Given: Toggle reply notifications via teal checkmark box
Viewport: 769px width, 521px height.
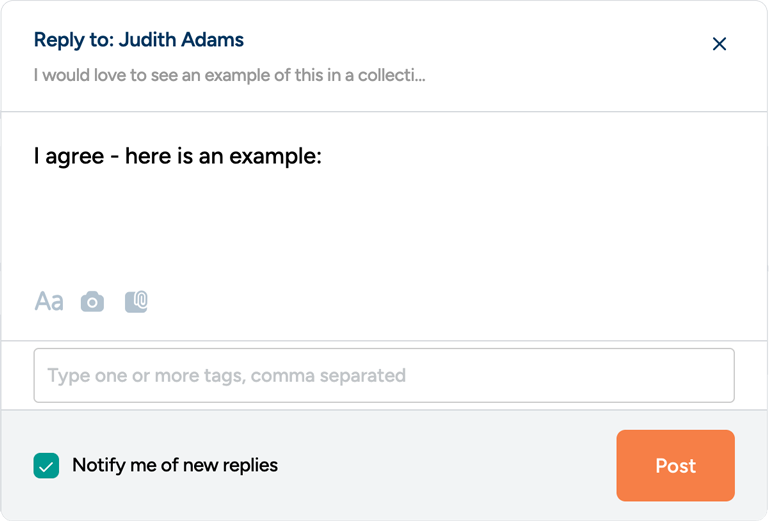Looking at the screenshot, I should click(46, 465).
